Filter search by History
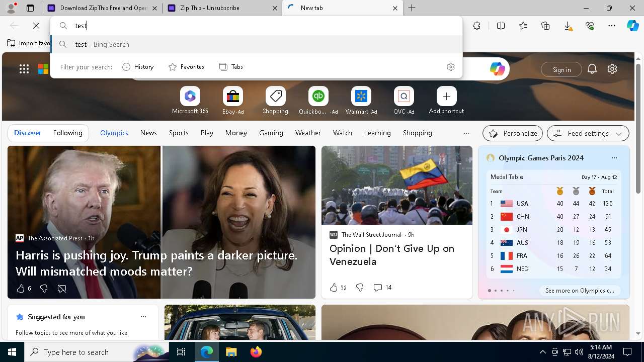The width and height of the screenshot is (644, 362). [138, 67]
